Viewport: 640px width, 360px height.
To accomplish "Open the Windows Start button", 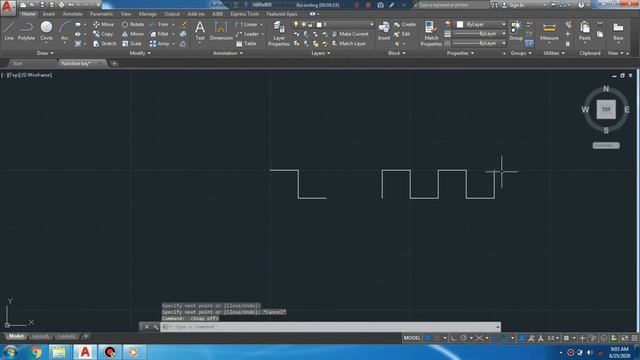I will tap(10, 351).
